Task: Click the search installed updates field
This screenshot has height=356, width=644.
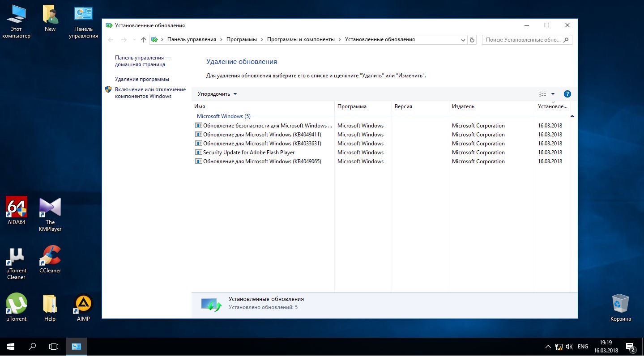Action: pyautogui.click(x=527, y=40)
